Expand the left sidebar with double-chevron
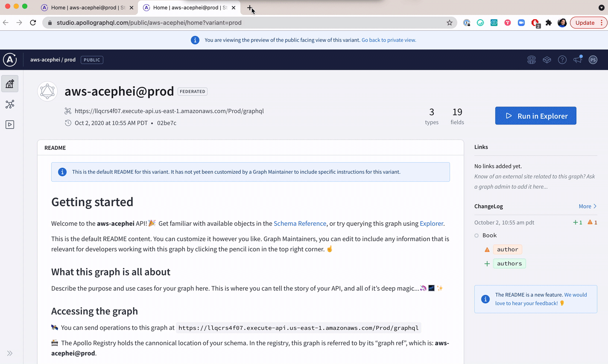This screenshot has height=364, width=608. [10, 353]
